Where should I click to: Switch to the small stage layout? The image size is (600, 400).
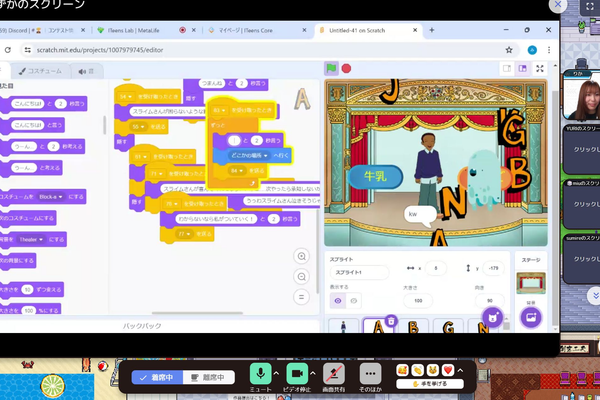tap(507, 69)
